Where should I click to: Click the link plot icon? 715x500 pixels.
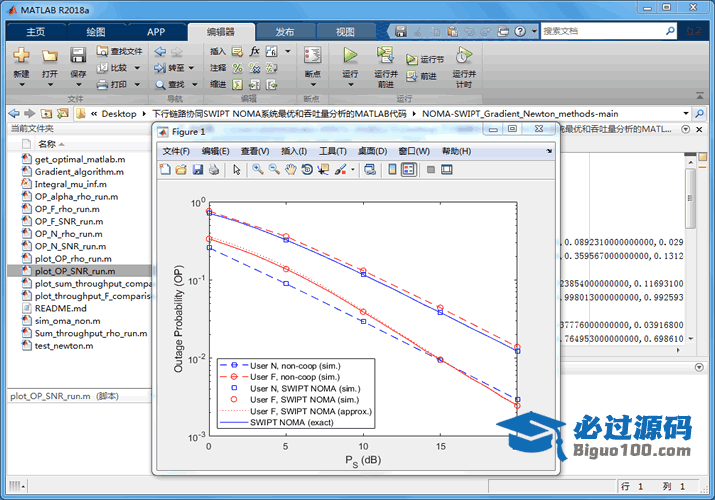pos(370,170)
